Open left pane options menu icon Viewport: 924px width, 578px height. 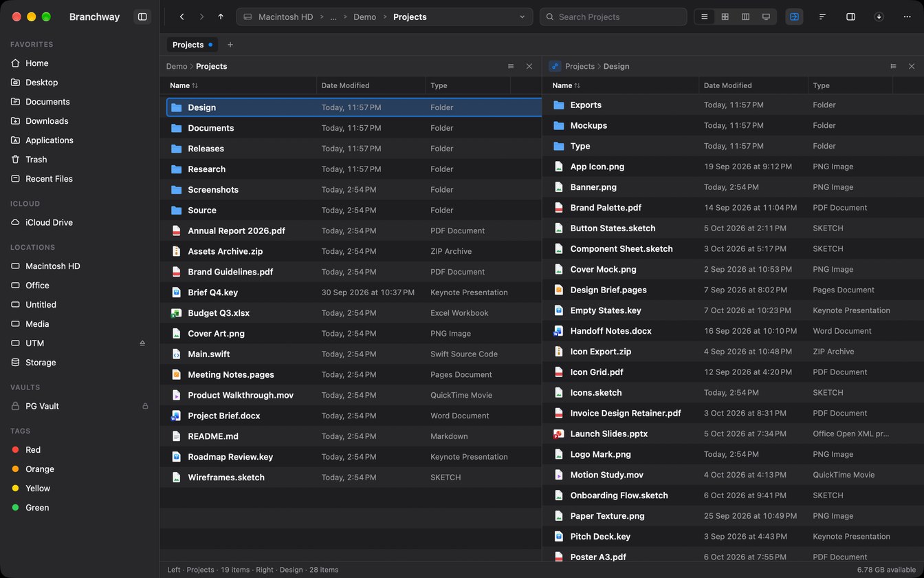pyautogui.click(x=511, y=66)
